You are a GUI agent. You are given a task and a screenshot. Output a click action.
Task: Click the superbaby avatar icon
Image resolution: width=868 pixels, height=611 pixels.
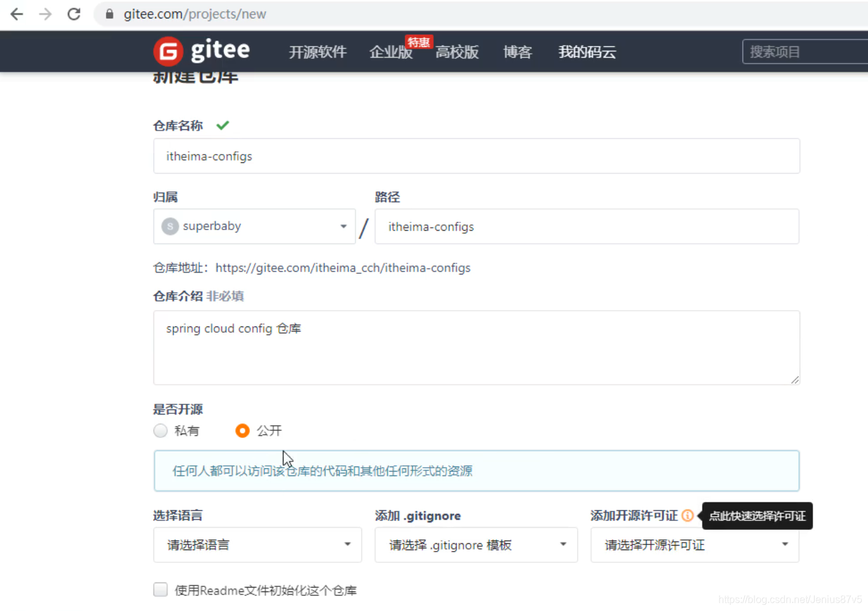pyautogui.click(x=170, y=226)
